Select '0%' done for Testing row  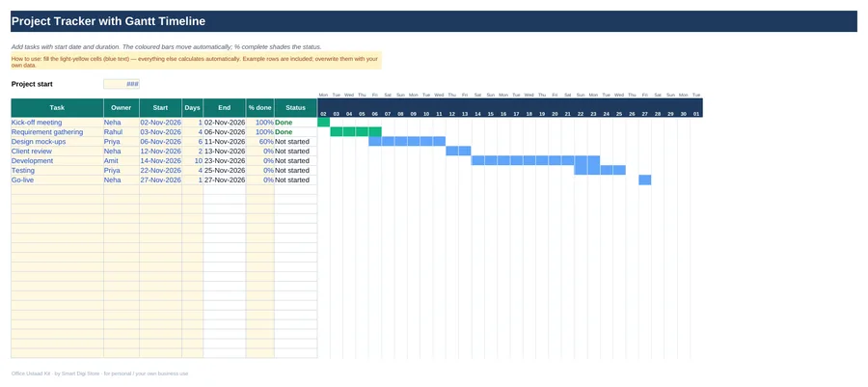tap(260, 171)
